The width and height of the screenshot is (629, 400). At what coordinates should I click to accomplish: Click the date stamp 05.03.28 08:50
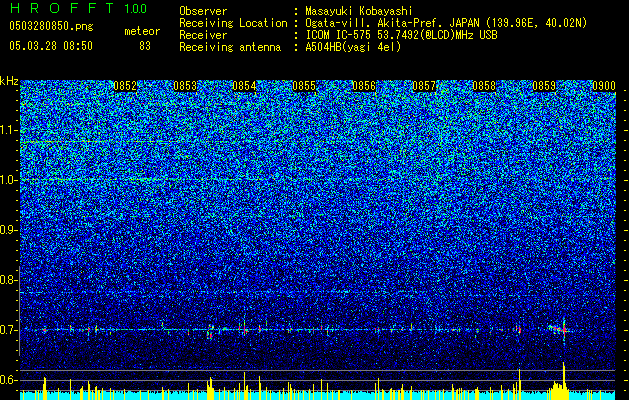tap(51, 46)
